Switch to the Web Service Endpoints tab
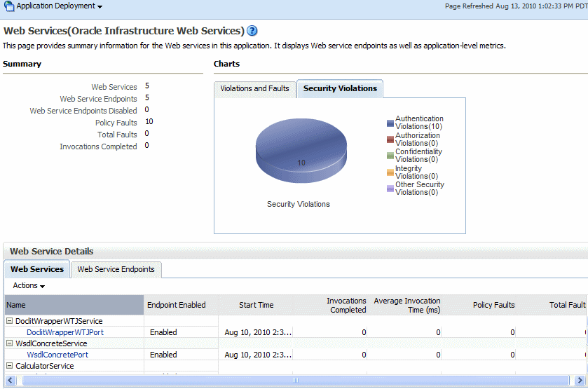The width and height of the screenshot is (588, 389). click(x=116, y=269)
